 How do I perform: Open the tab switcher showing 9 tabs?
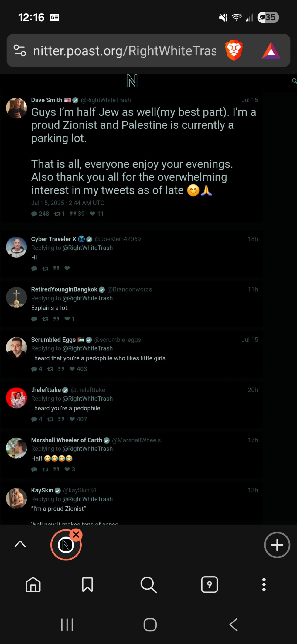(x=210, y=584)
